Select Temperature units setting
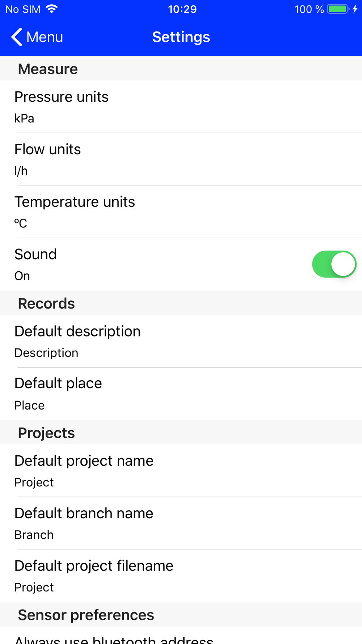The width and height of the screenshot is (362, 644). tap(181, 212)
